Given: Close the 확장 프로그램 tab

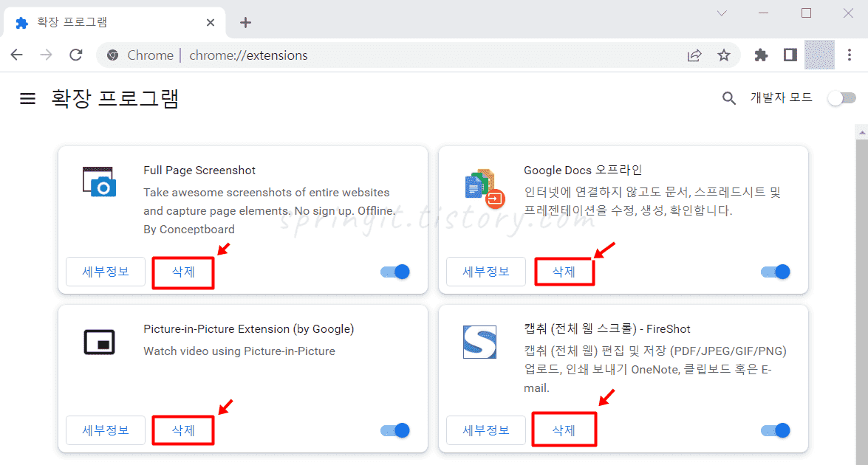Looking at the screenshot, I should coord(211,23).
